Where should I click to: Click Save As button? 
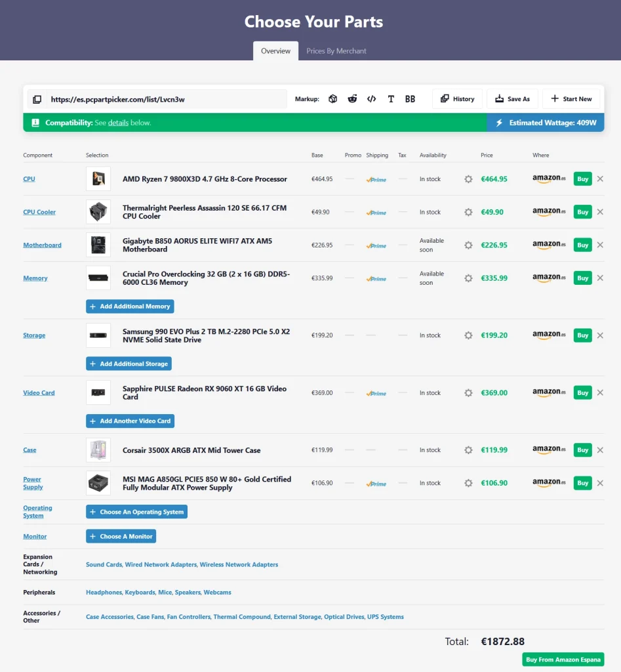click(512, 99)
